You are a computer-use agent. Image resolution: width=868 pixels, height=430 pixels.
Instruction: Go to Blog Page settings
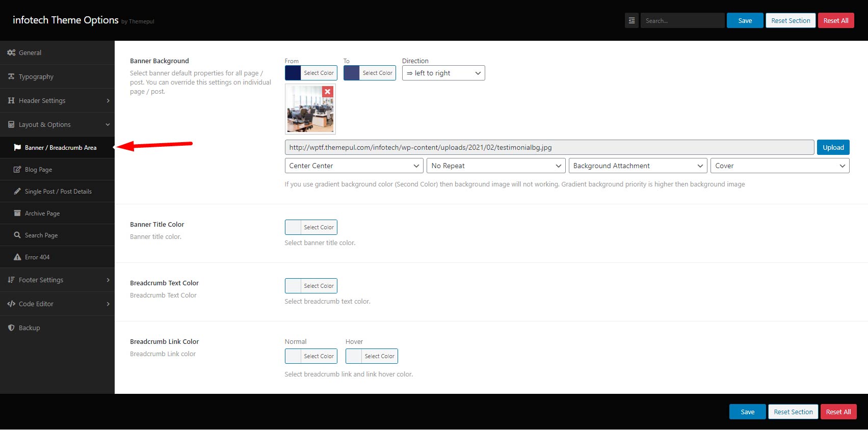click(57, 169)
